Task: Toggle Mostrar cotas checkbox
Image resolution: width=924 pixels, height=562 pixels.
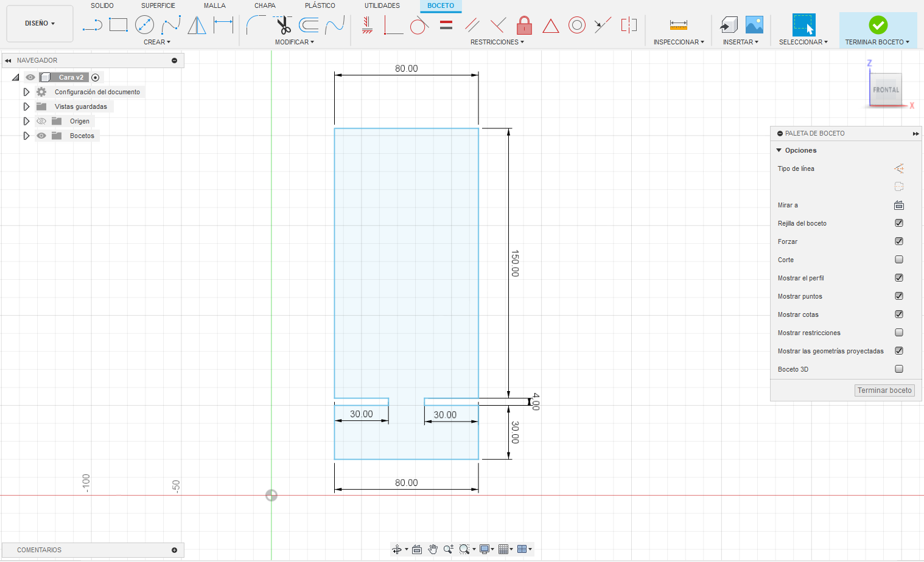Action: pos(899,314)
